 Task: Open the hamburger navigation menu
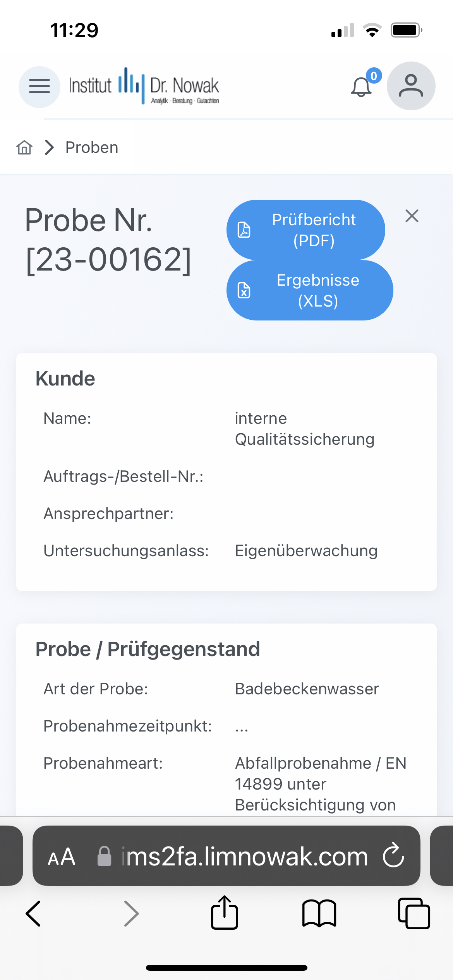point(39,87)
